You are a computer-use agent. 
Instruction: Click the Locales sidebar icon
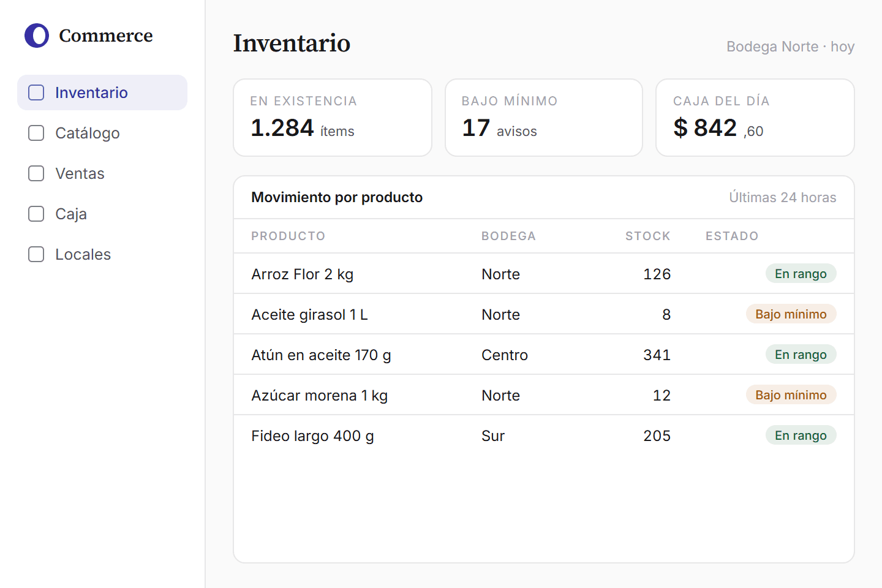point(36,254)
